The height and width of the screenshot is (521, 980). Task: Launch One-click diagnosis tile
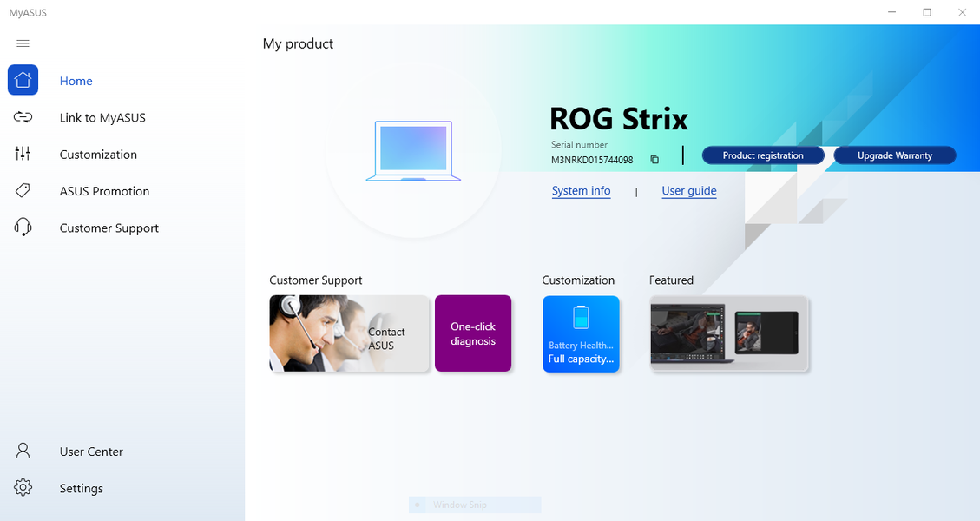(473, 333)
